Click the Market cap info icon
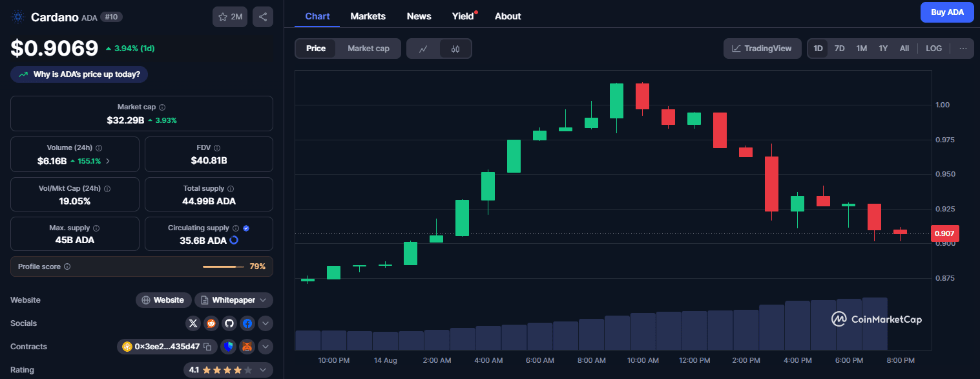980x379 pixels. [x=162, y=107]
